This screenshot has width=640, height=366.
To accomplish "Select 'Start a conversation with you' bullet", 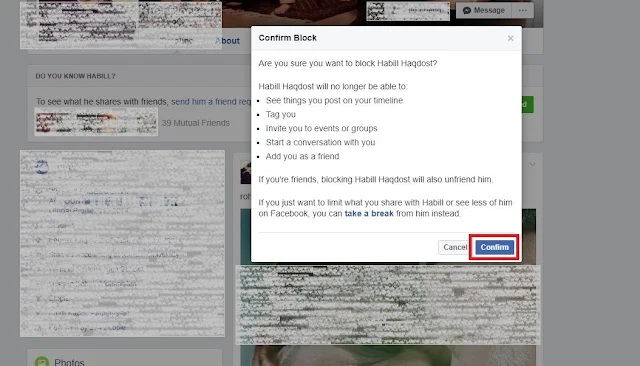I will [x=320, y=142].
